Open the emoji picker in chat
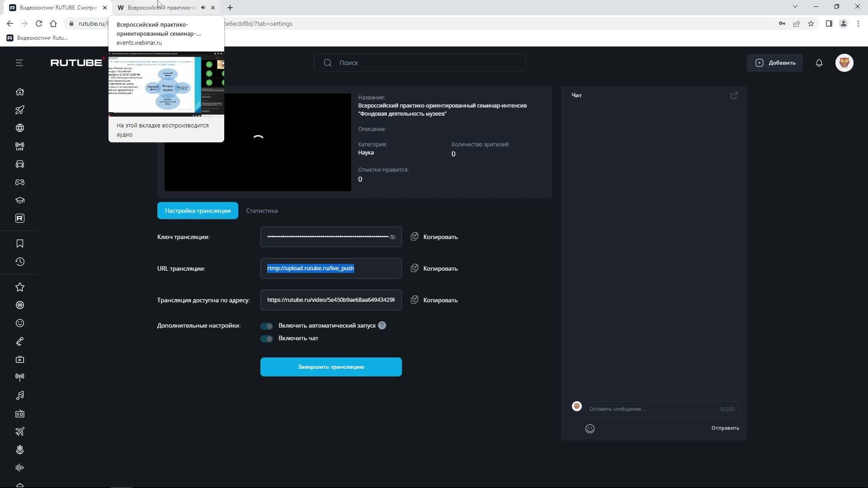 tap(590, 429)
